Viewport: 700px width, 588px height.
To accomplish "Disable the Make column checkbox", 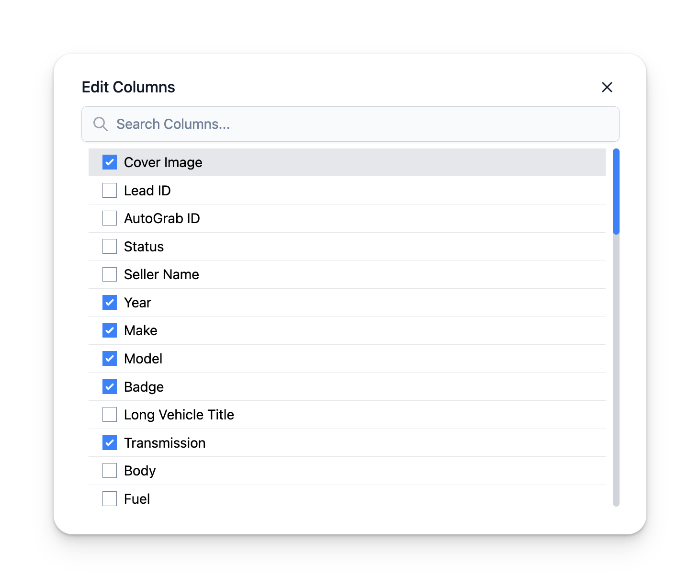I will (110, 330).
